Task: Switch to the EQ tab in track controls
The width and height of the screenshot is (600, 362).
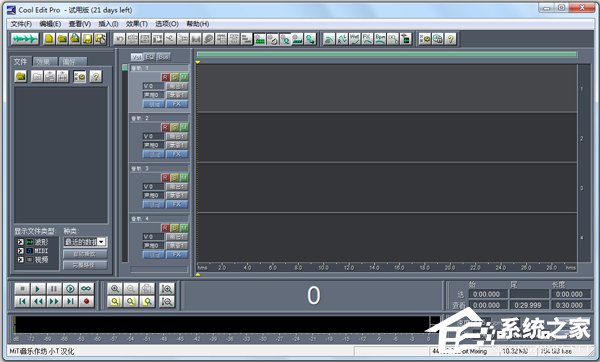Action: (x=150, y=57)
